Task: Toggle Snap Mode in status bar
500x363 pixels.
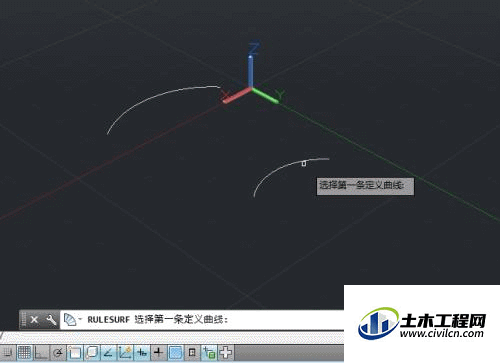Action: [x=7, y=353]
